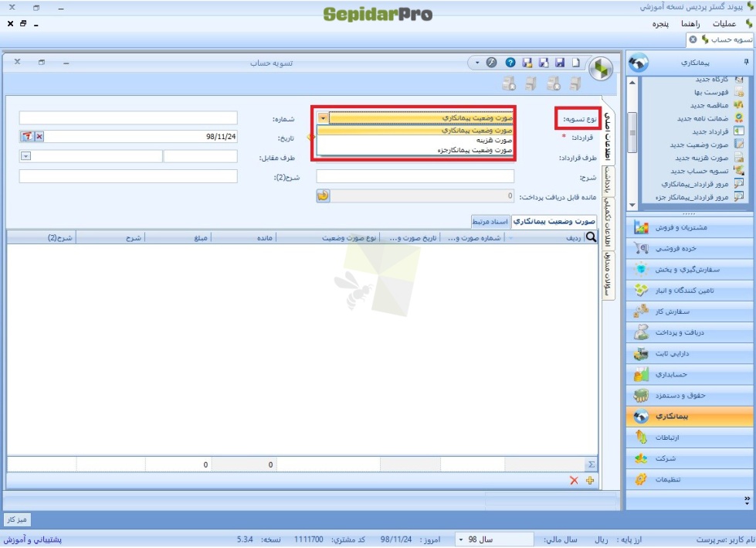Expand the » chevron below the module list
Viewport: 756px width, 548px height.
point(747,501)
